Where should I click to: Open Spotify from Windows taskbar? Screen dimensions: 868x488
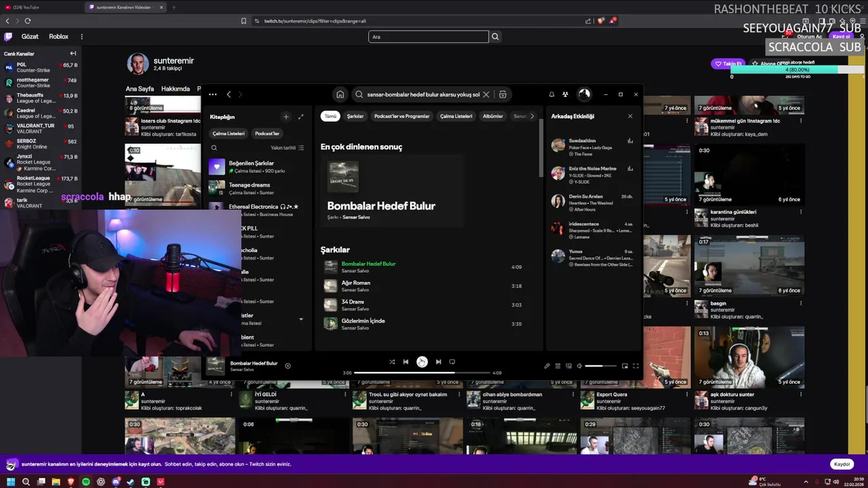pyautogui.click(x=85, y=482)
